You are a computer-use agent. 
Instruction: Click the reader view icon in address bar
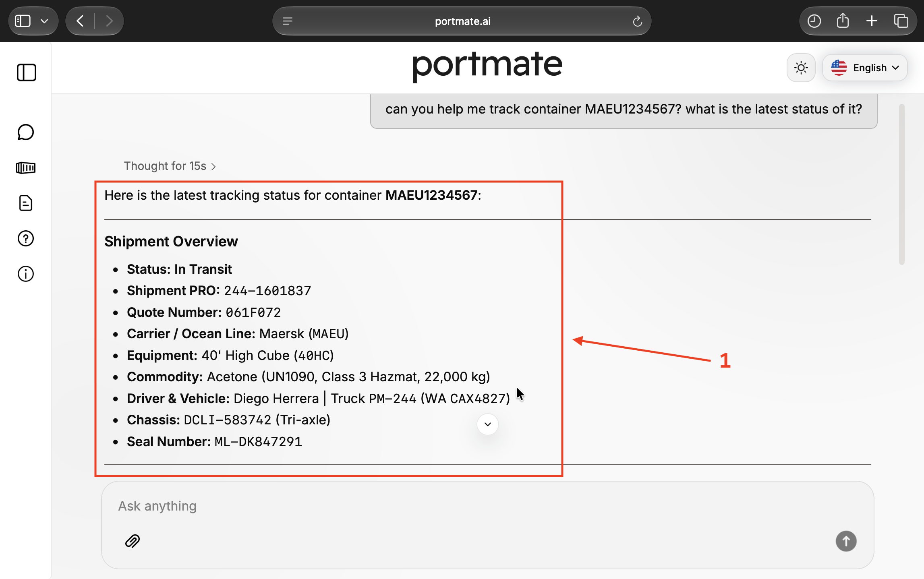[288, 21]
